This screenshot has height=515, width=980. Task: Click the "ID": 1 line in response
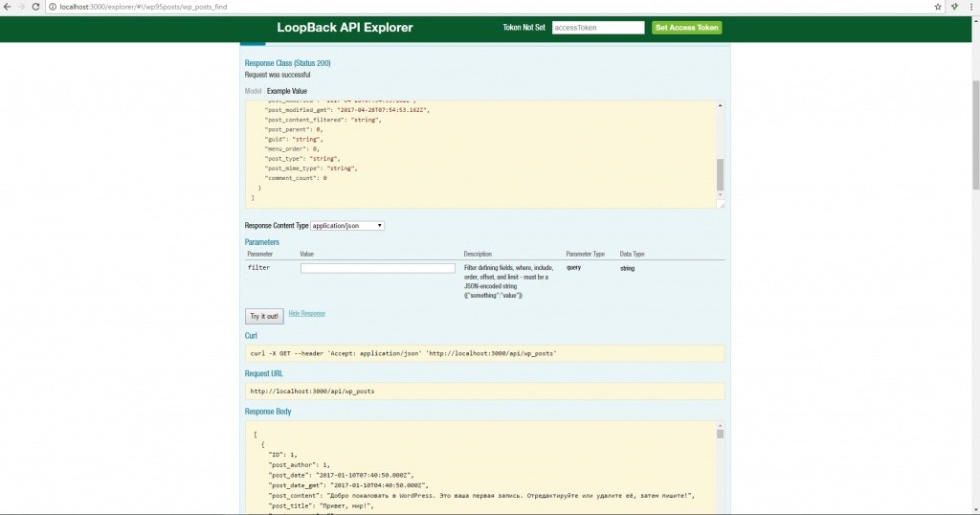[282, 455]
